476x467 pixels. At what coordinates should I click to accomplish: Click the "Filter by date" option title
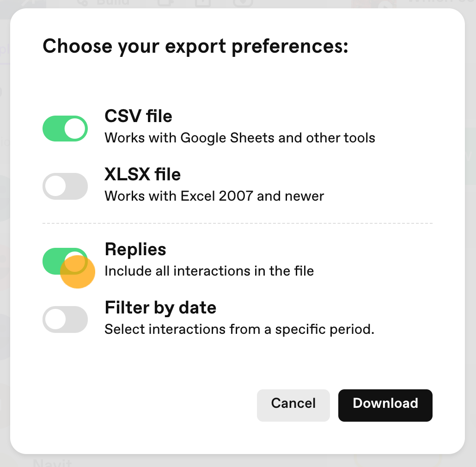click(x=160, y=307)
